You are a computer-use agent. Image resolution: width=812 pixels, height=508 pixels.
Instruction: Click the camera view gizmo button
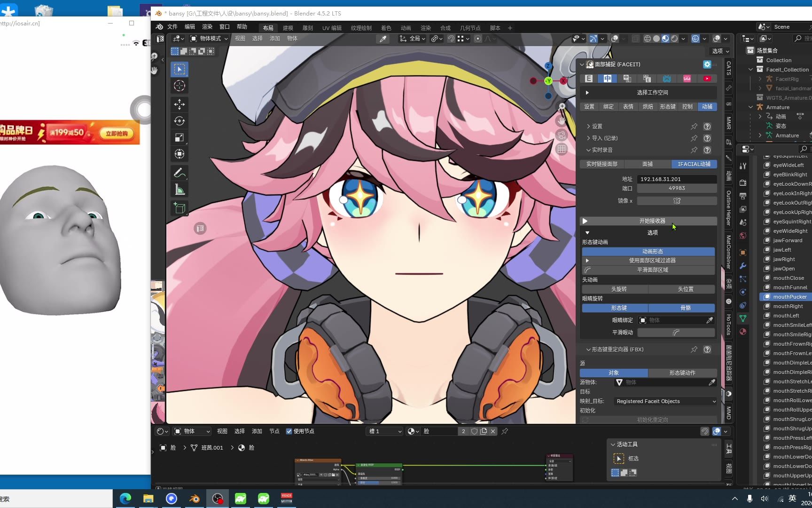[x=562, y=135]
